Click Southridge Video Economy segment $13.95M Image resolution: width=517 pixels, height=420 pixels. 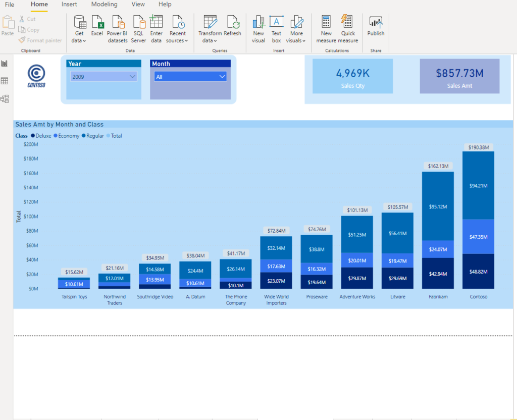155,280
